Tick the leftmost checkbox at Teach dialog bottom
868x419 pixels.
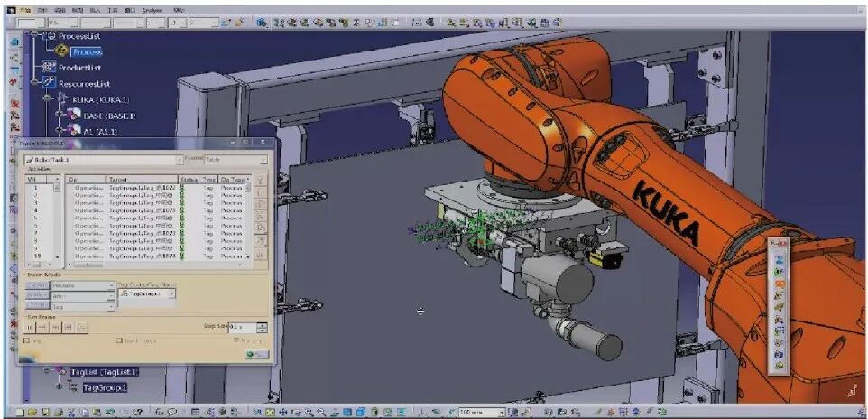(x=26, y=340)
